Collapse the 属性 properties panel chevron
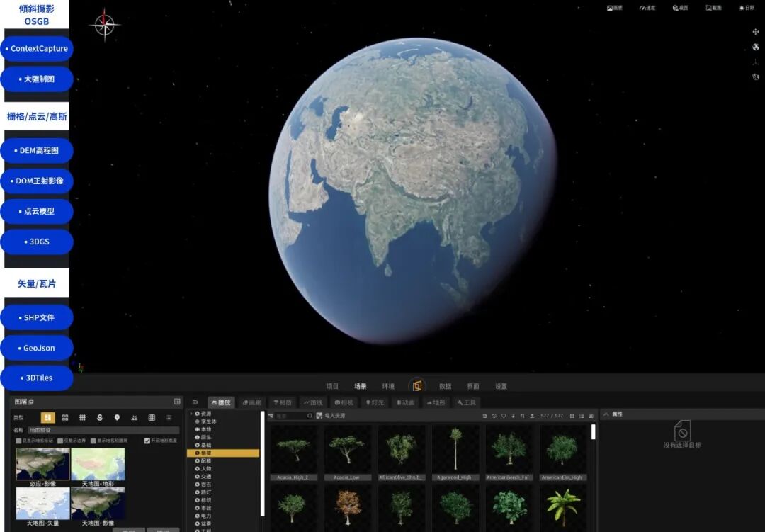Screen dimensions: 765x532 tap(606, 414)
